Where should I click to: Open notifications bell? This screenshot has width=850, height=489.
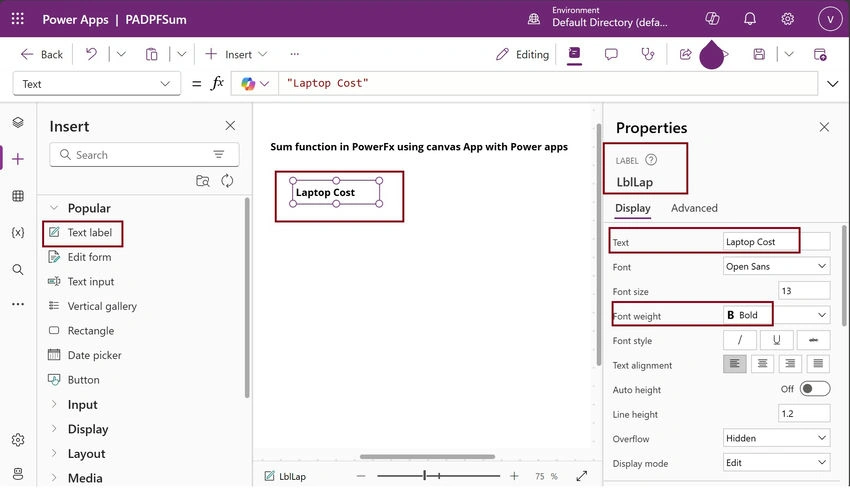tap(750, 19)
